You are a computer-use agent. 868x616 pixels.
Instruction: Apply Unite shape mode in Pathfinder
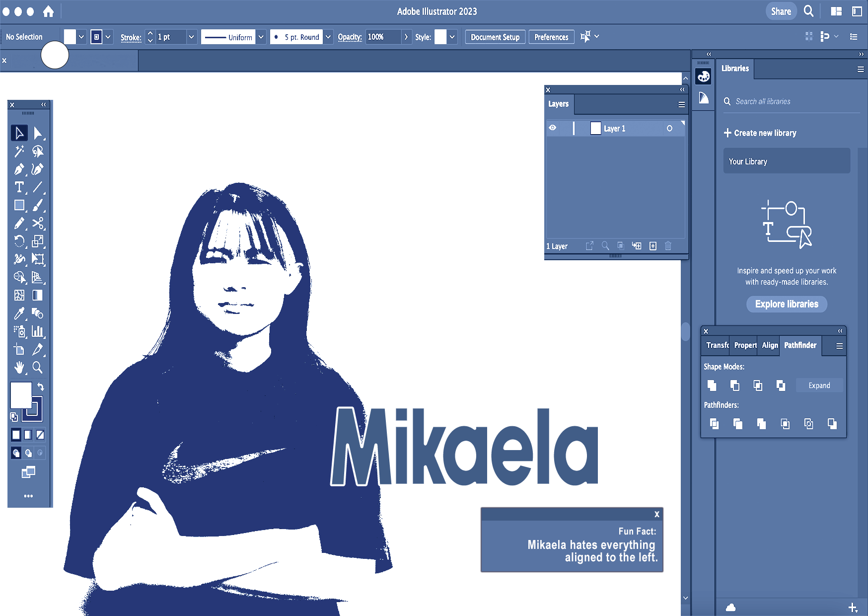tap(712, 385)
